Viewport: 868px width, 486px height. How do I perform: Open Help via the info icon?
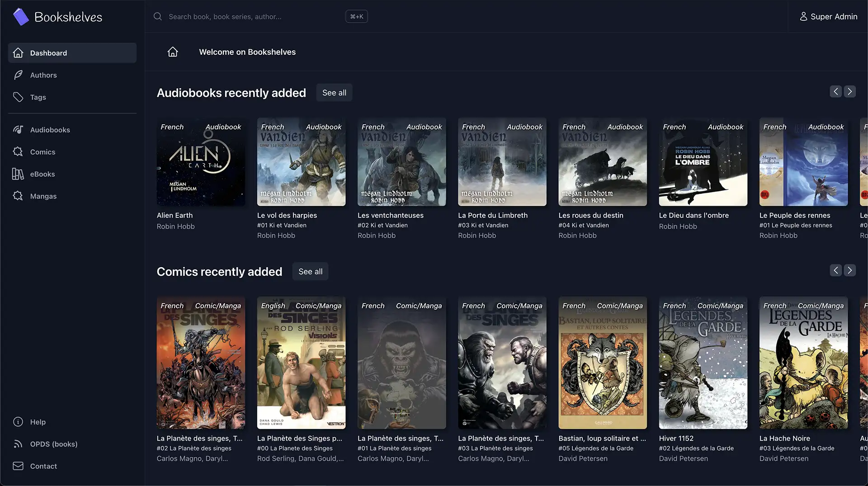18,422
